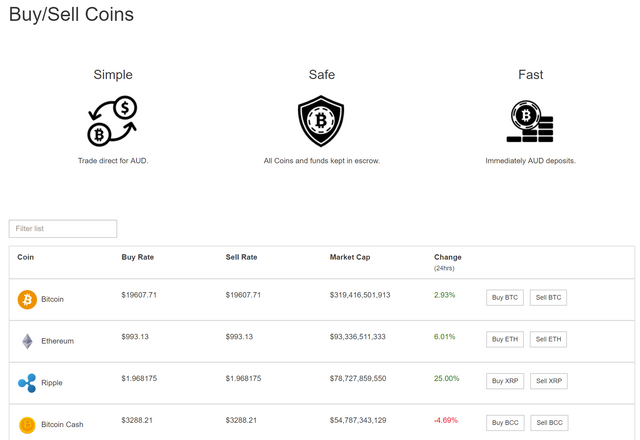Click the orange Bitcoin logo icon

[27, 299]
